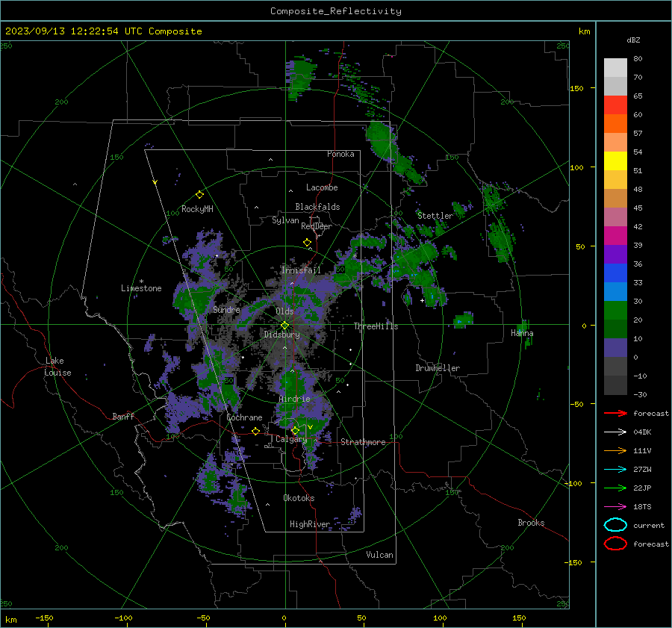Image resolution: width=672 pixels, height=628 pixels.
Task: Click the yellow diamond marker near RockyMH
Action: coord(199,195)
